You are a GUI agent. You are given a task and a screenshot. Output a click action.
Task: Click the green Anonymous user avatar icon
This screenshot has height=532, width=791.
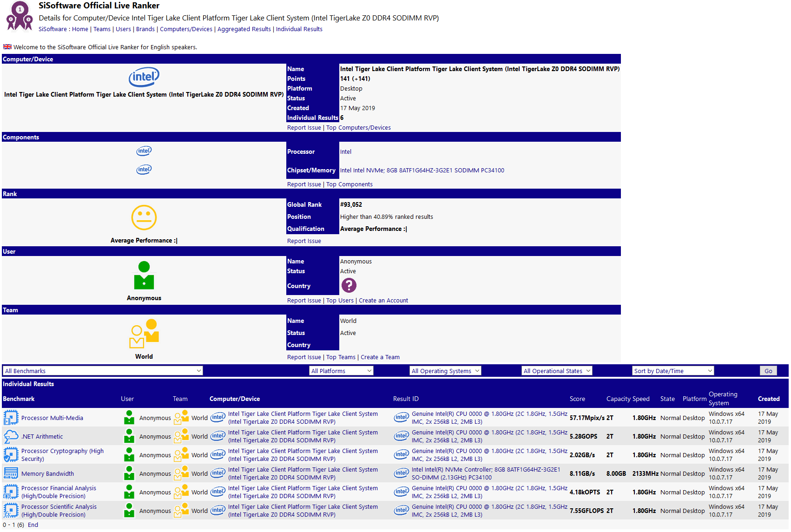[x=144, y=276]
